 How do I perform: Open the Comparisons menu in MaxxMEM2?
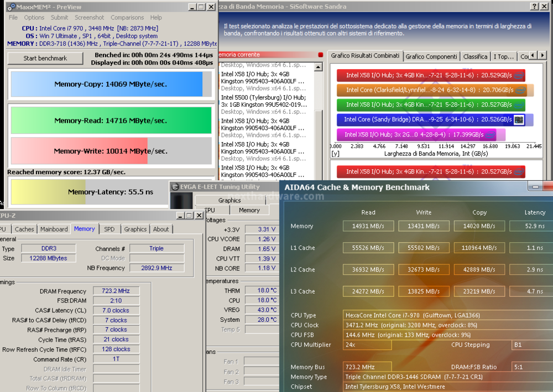[127, 17]
